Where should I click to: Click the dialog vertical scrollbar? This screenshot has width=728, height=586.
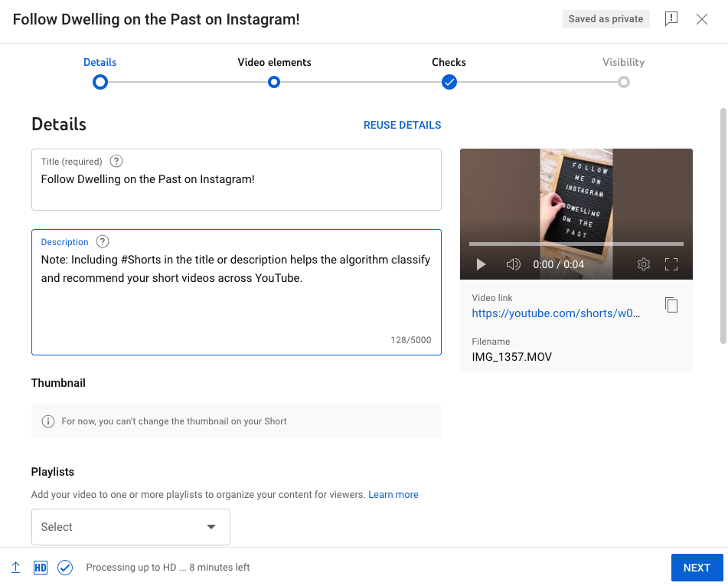723,226
